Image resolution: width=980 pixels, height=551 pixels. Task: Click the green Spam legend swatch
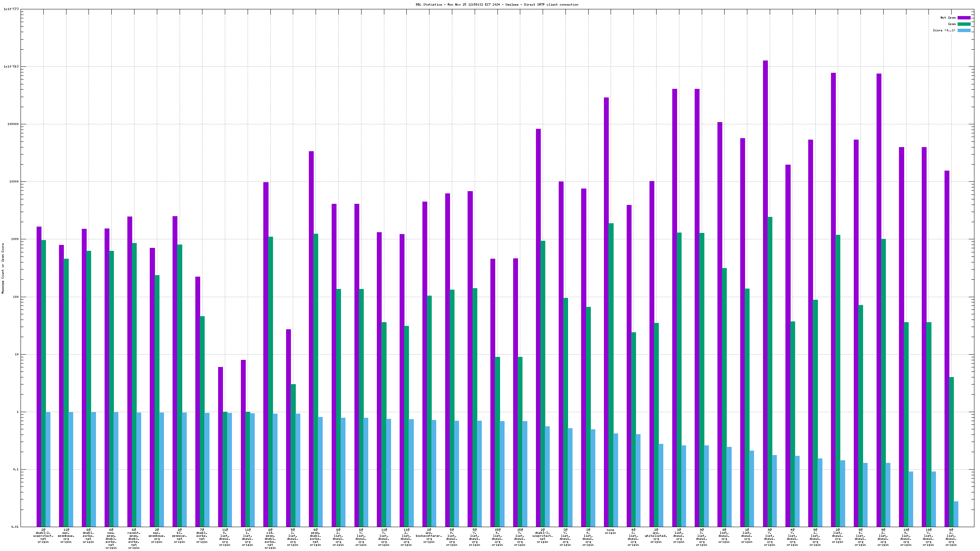964,24
